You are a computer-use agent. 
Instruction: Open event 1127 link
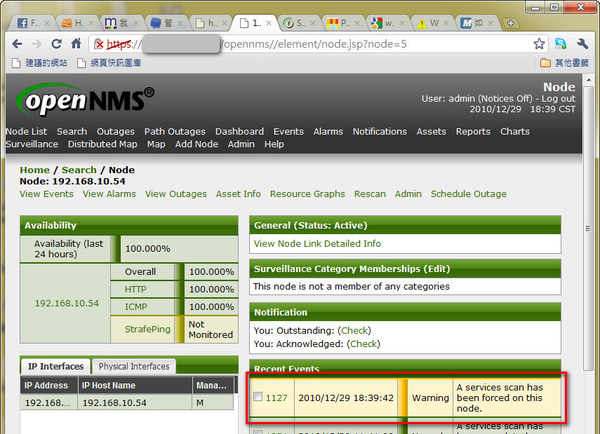(276, 398)
